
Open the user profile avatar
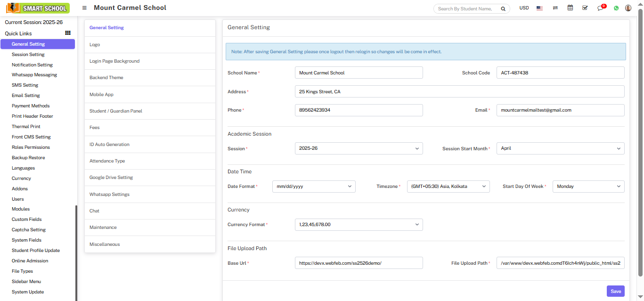628,8
